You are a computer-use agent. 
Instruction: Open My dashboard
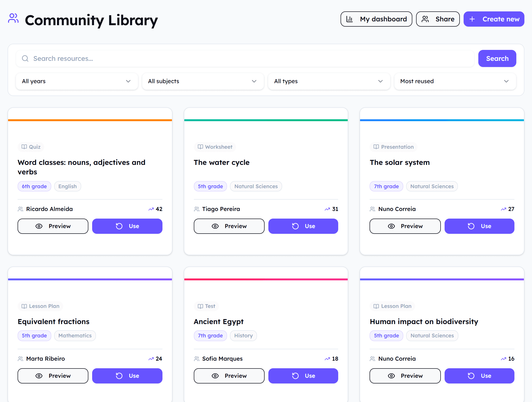(x=376, y=19)
